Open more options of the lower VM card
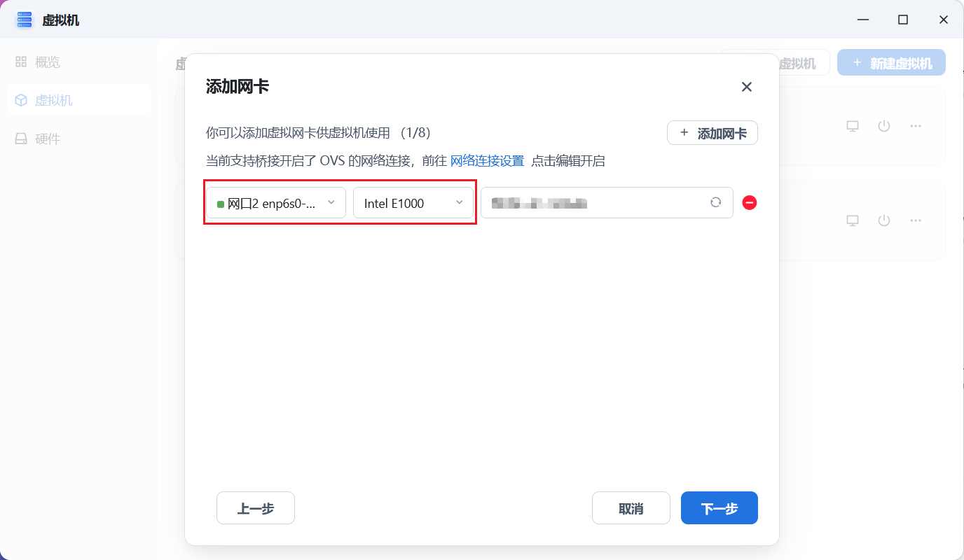Screen dimensions: 964x560 (x=916, y=220)
